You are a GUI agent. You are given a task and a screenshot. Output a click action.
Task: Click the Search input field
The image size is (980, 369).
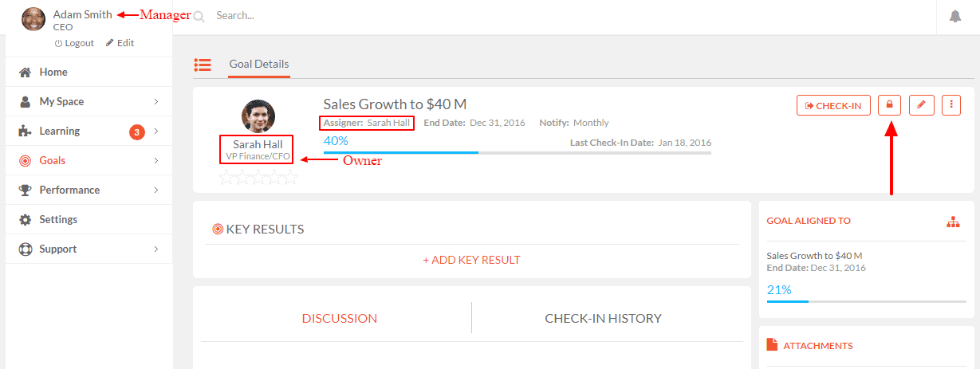coord(558,16)
